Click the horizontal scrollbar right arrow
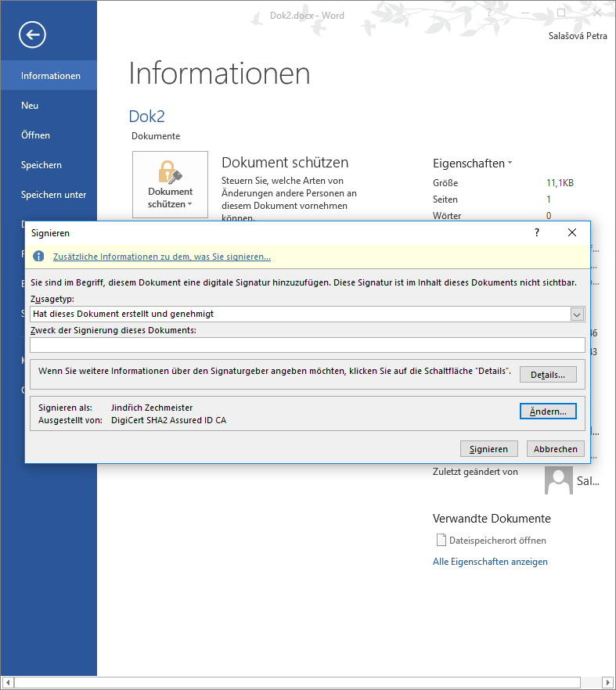 pyautogui.click(x=608, y=683)
